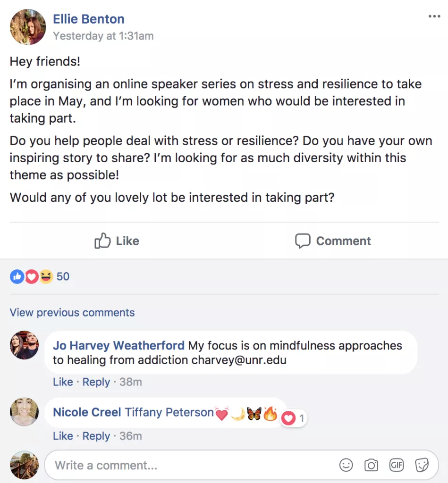
Task: Click the haha laughing reaction icon
Action: tap(45, 276)
